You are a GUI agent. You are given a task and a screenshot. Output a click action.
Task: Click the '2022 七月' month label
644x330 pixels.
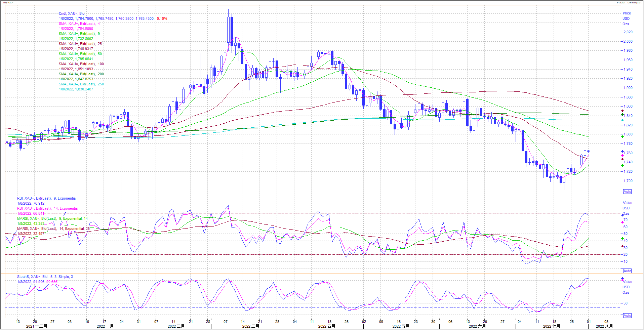552,326
